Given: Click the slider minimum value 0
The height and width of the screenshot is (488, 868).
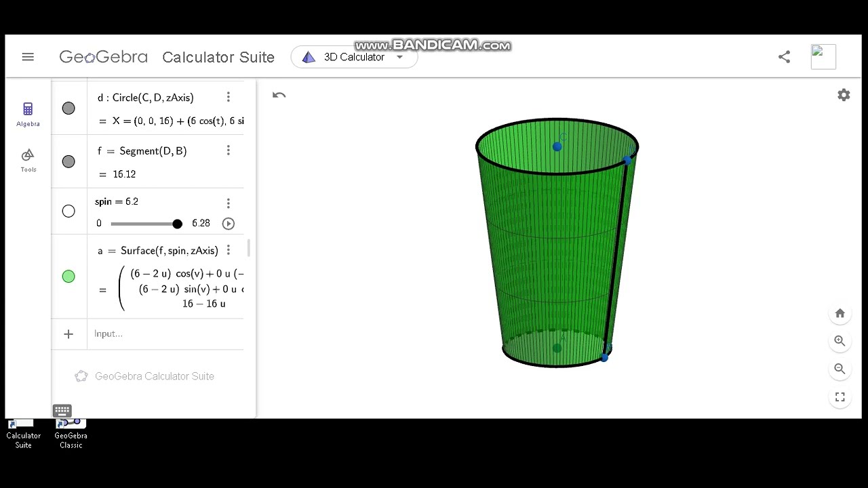Looking at the screenshot, I should (x=99, y=223).
